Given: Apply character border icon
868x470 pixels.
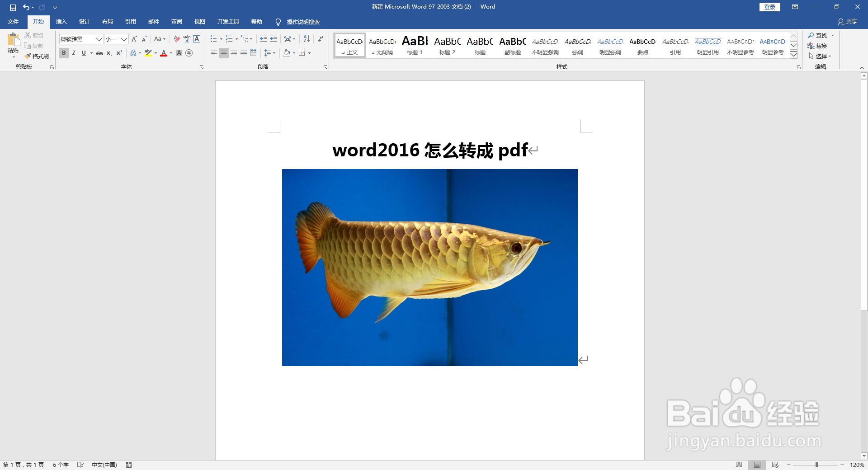Looking at the screenshot, I should (x=197, y=39).
